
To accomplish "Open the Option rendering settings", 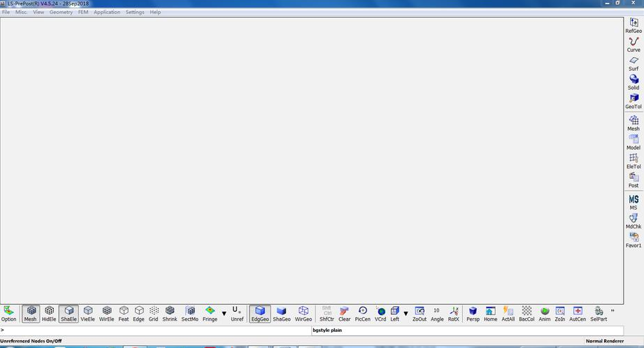I will point(8,314).
